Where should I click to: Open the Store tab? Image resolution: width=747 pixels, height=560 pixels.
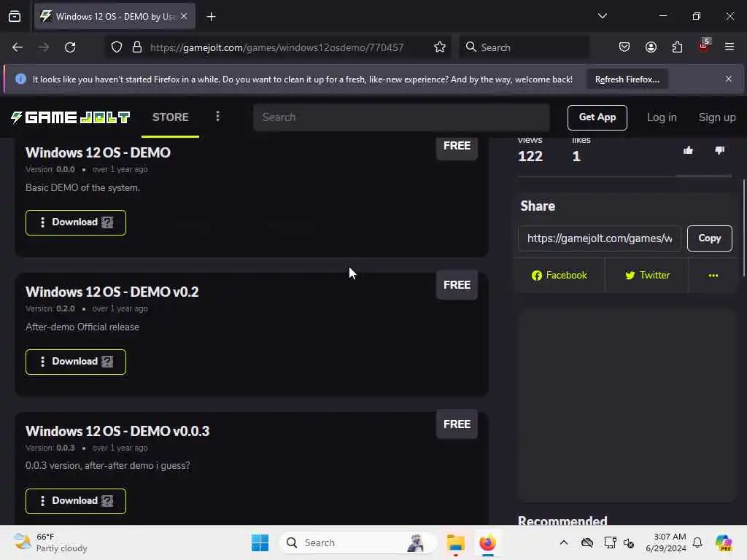[170, 117]
